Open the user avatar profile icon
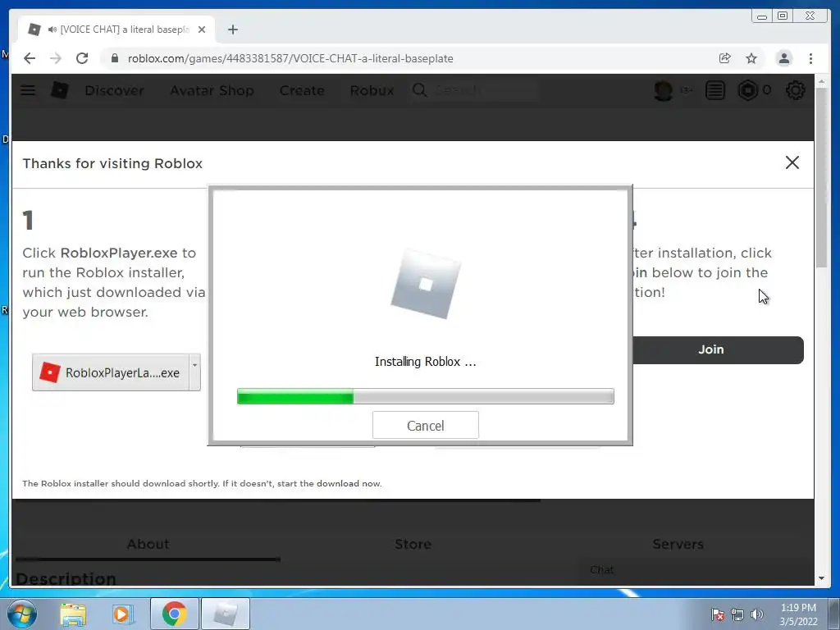Image resolution: width=840 pixels, height=630 pixels. pyautogui.click(x=663, y=90)
